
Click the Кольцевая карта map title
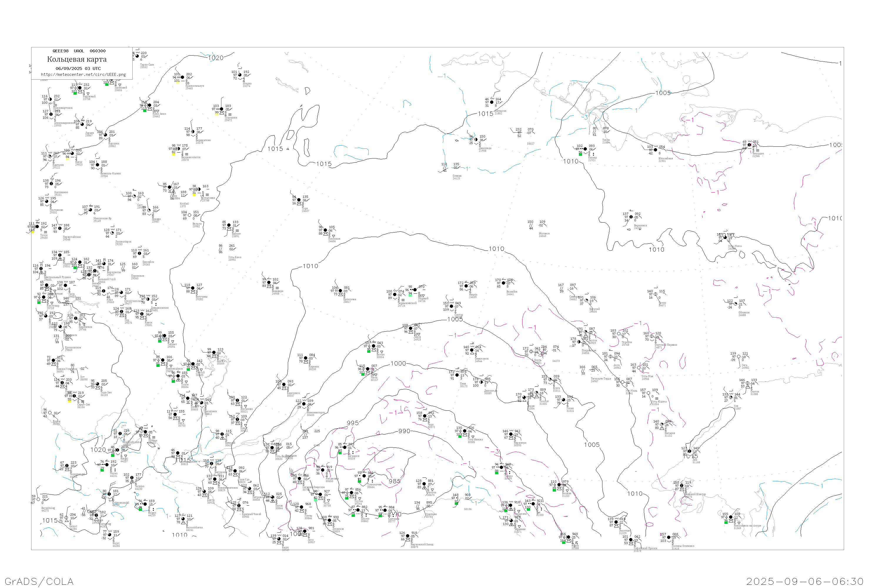[77, 59]
